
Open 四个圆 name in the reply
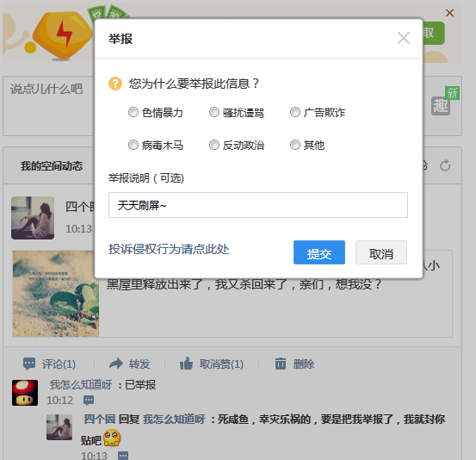click(x=100, y=420)
